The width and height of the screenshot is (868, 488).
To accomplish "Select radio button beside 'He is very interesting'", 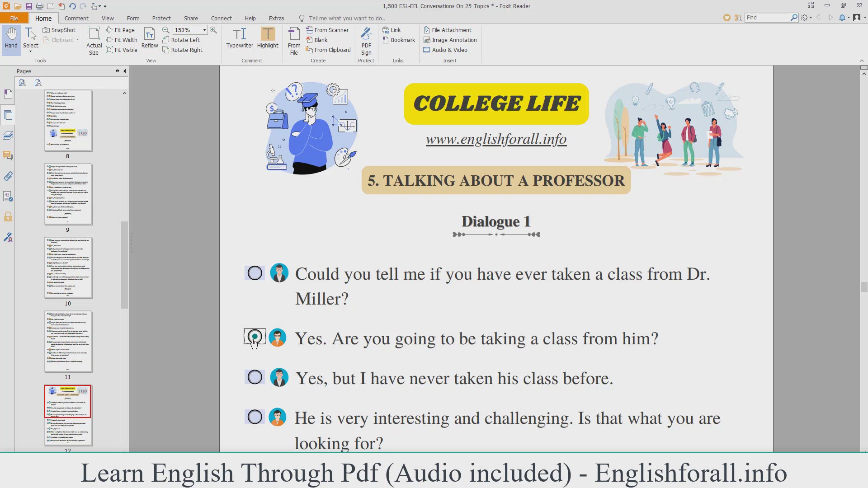I will coord(255,417).
